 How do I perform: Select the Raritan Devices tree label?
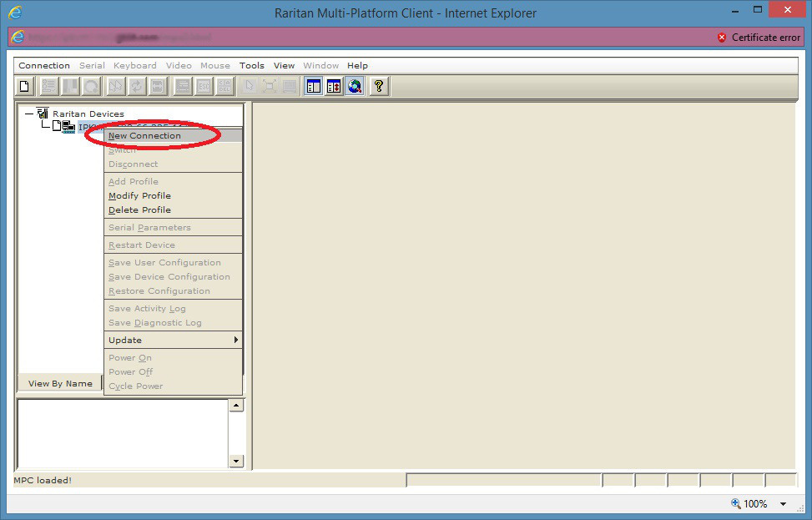[x=88, y=114]
